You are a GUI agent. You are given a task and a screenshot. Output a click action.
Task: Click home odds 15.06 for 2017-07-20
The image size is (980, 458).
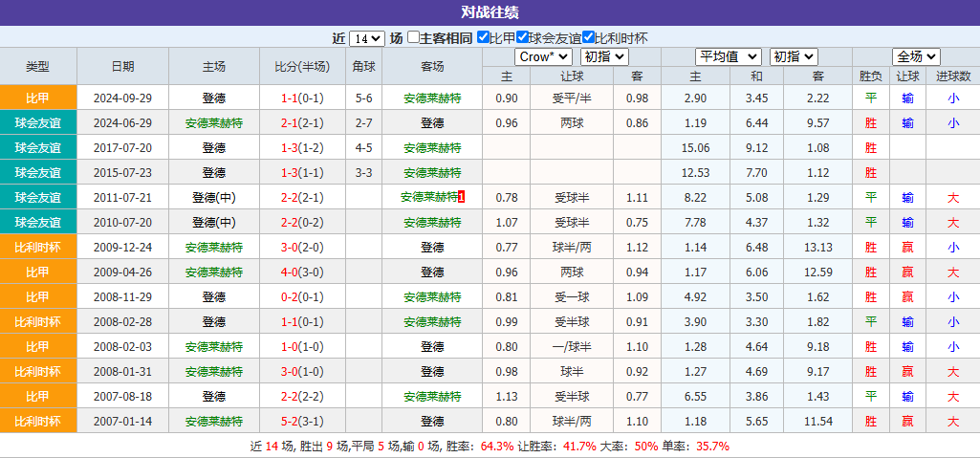click(695, 148)
